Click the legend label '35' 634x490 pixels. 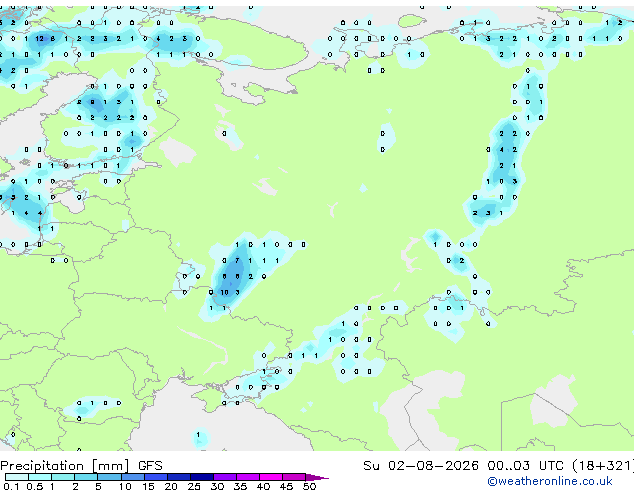pos(240,486)
